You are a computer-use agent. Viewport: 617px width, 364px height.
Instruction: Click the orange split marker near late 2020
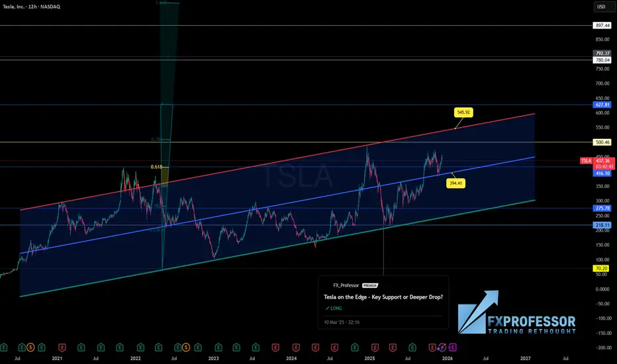pos(30,347)
